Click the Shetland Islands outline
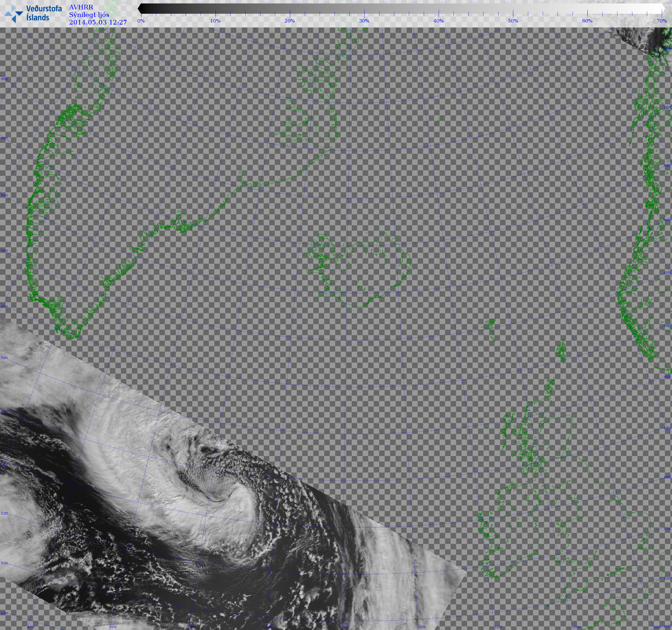The image size is (672, 630). pyautogui.click(x=561, y=351)
